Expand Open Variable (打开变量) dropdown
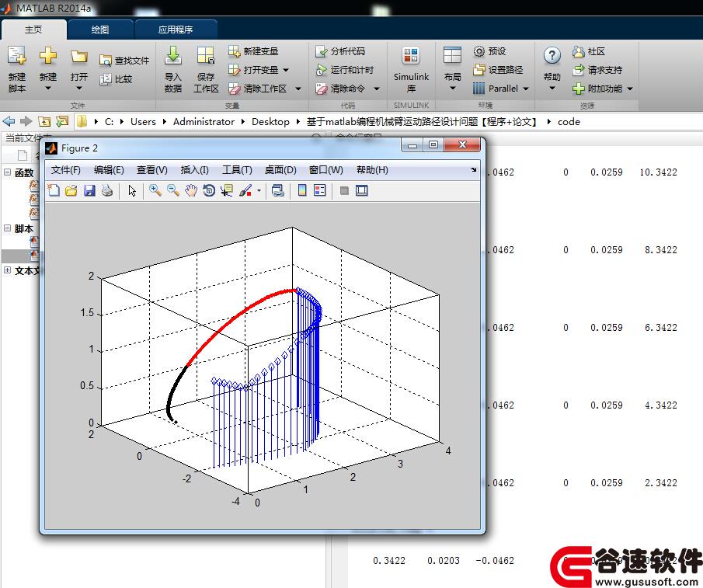This screenshot has width=703, height=588. tap(286, 71)
